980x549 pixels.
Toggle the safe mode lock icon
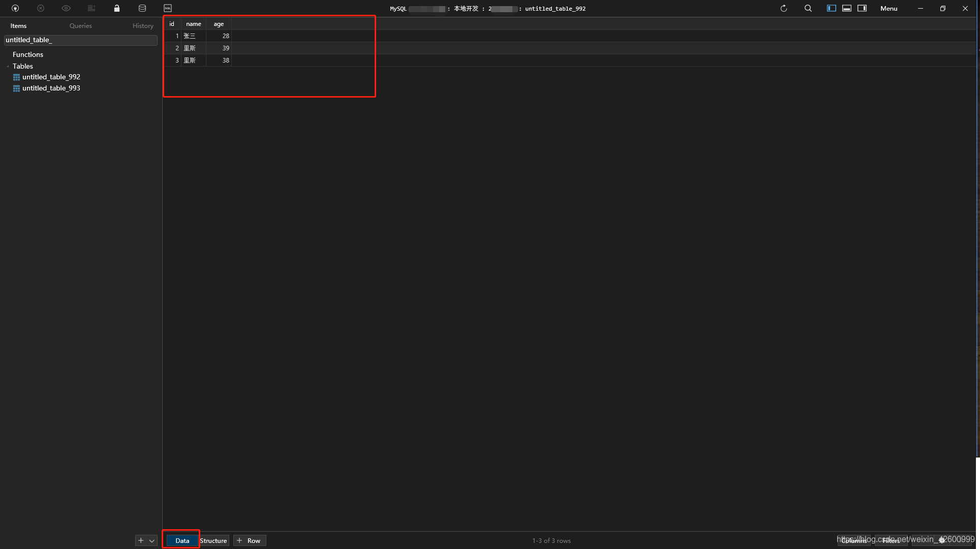(x=117, y=8)
